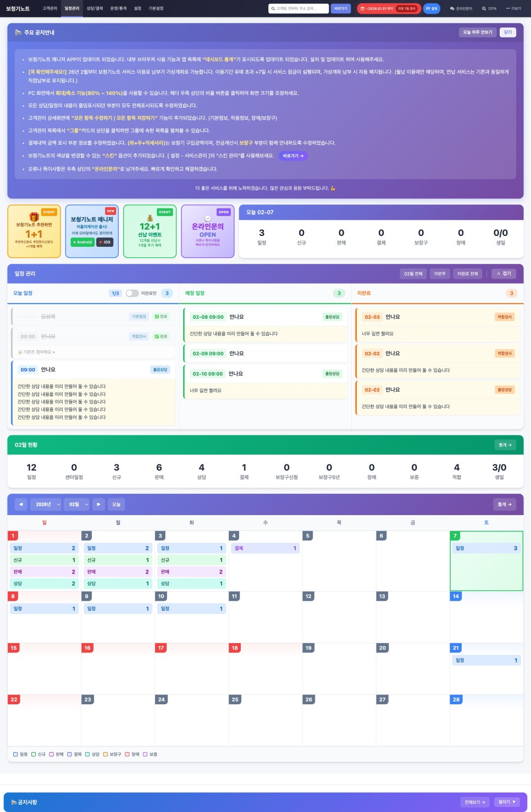The width and height of the screenshot is (531, 812).
Task: Click the 1+1 gift event banner
Action: (34, 231)
